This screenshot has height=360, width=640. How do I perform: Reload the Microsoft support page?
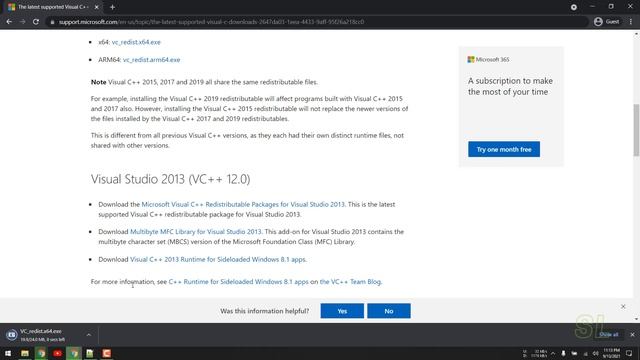pyautogui.click(x=36, y=22)
